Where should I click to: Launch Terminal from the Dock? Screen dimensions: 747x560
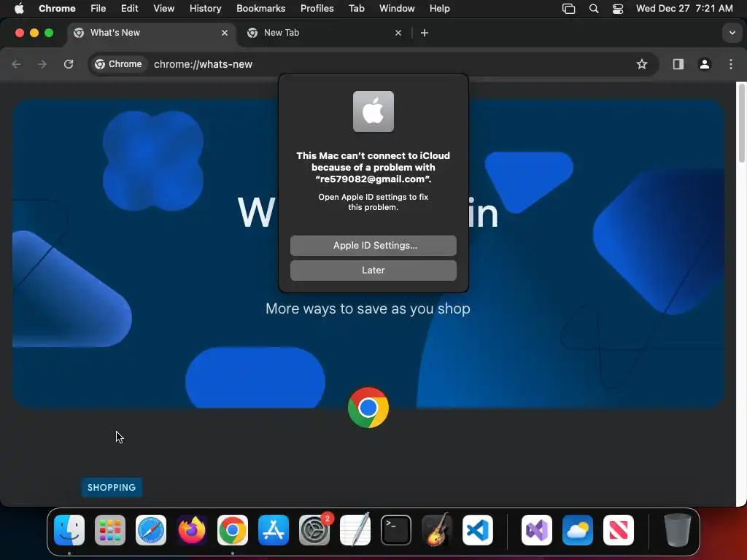396,530
